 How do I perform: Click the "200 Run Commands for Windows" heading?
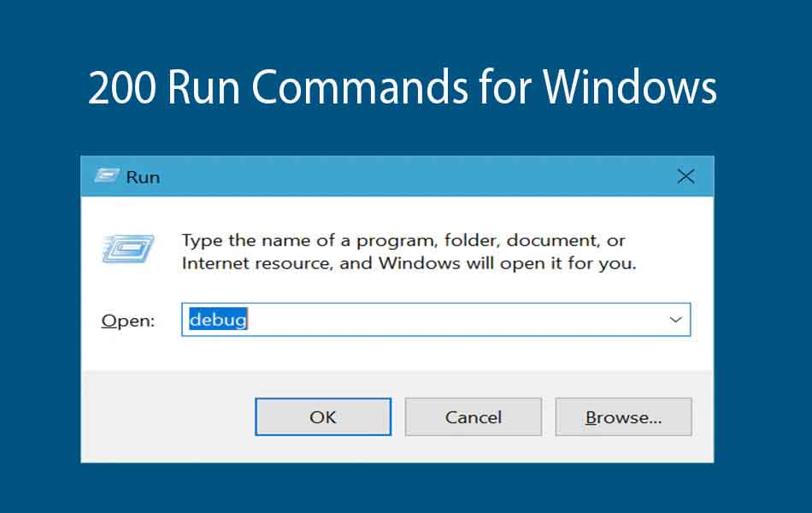(403, 86)
